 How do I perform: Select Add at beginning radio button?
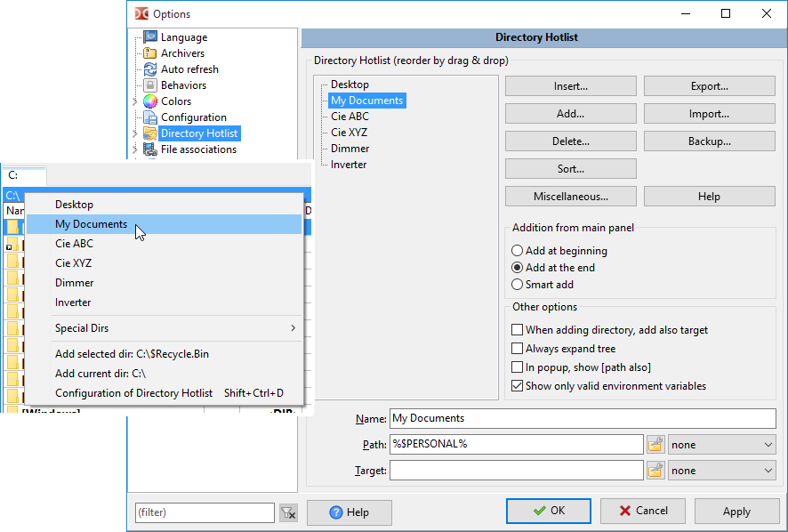(x=518, y=251)
